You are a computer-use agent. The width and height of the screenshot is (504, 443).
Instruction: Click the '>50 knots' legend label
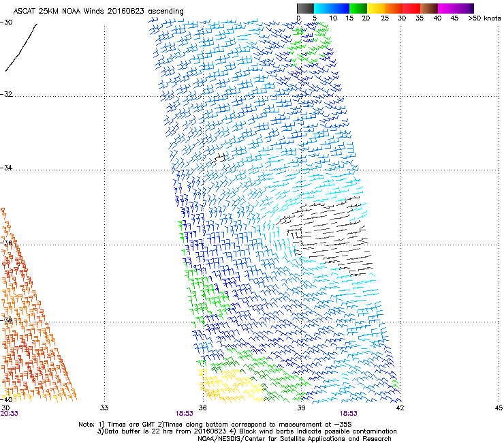tap(484, 18)
